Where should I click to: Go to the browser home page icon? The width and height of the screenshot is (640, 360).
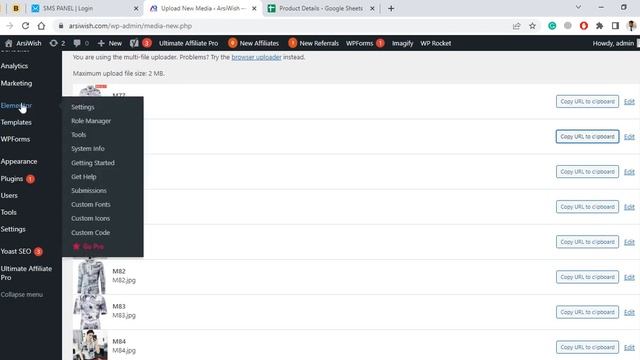[41, 26]
